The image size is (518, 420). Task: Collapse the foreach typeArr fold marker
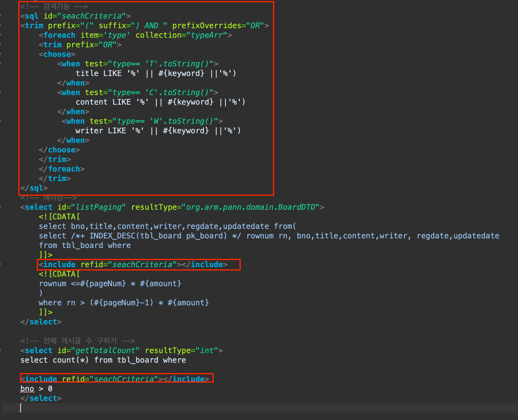1,35
